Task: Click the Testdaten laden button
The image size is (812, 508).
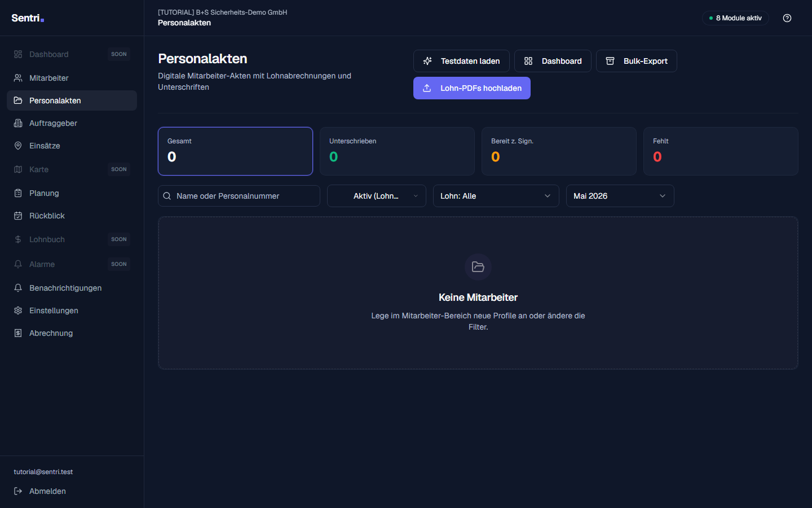Action: click(461, 61)
